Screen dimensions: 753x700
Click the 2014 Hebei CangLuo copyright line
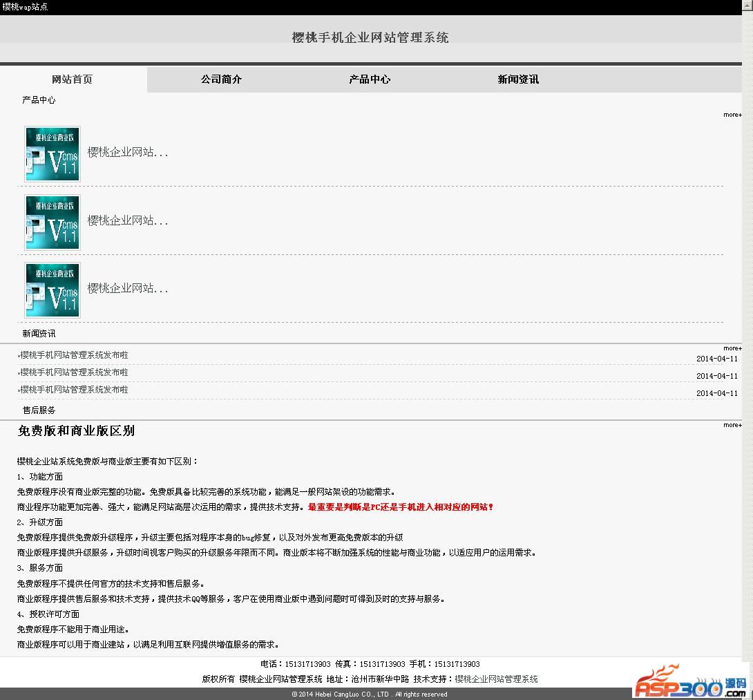(370, 694)
